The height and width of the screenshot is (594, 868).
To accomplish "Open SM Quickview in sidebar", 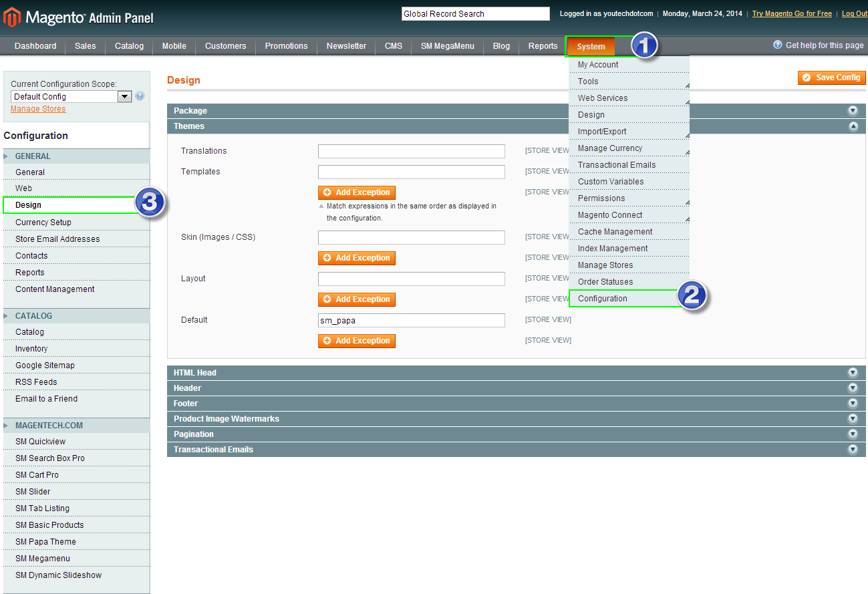I will coord(76,442).
